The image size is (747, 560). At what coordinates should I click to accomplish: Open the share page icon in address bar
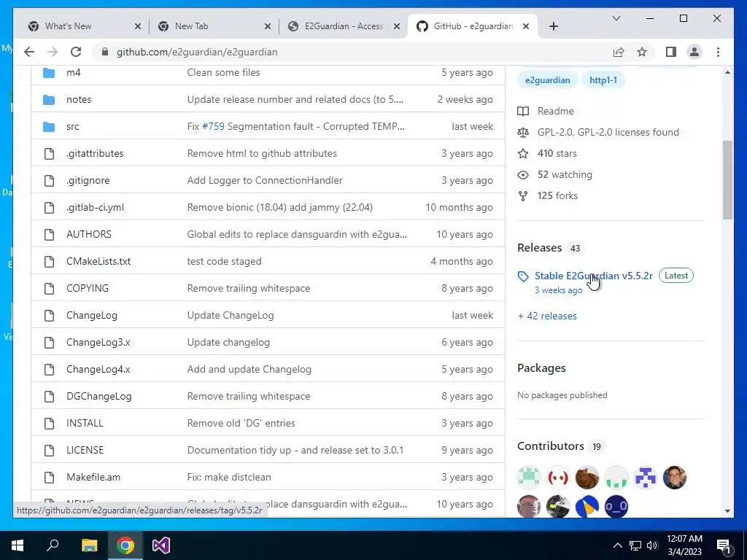pyautogui.click(x=619, y=52)
